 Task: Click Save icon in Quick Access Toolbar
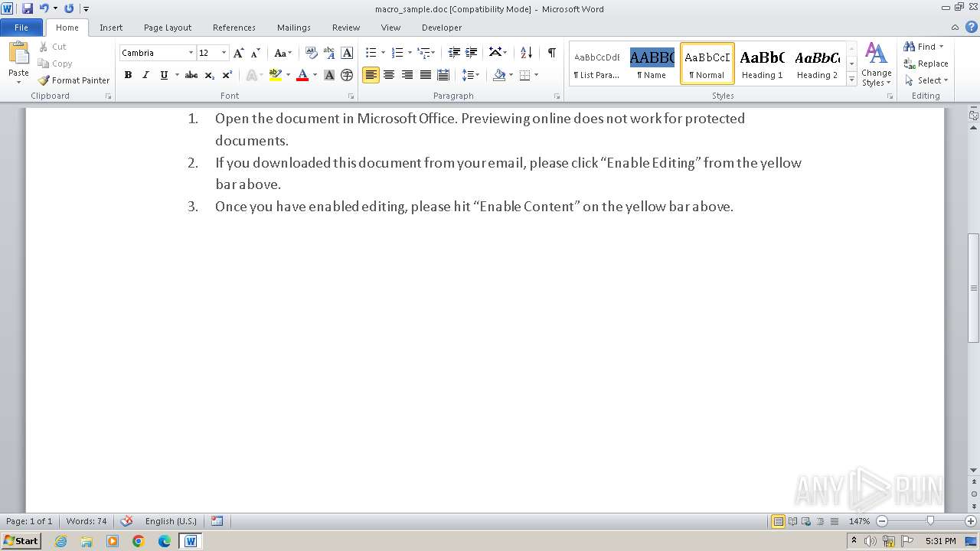click(28, 8)
